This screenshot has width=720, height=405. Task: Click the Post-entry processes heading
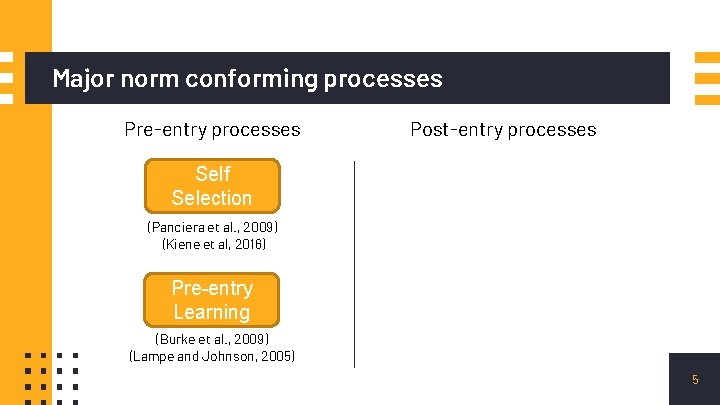(x=503, y=130)
